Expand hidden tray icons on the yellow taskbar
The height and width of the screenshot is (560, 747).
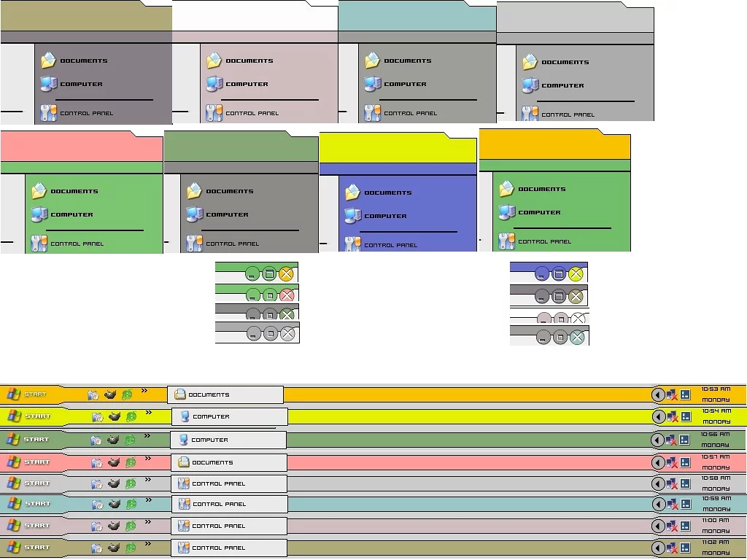[x=658, y=416]
